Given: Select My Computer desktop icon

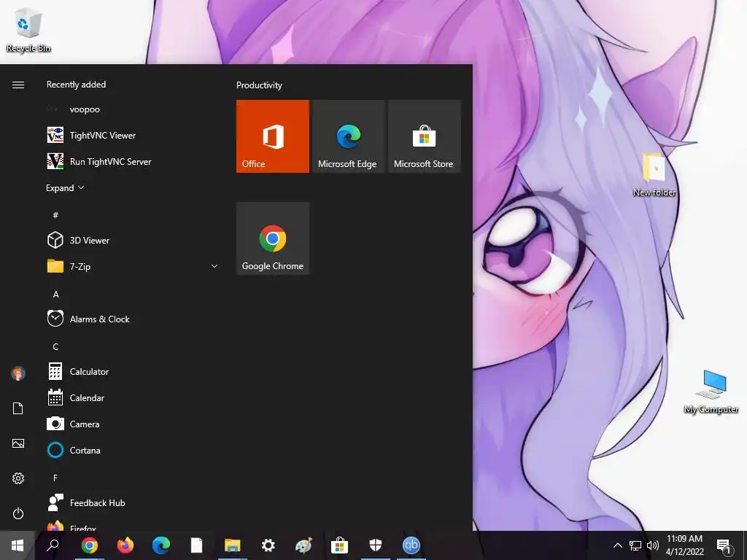Looking at the screenshot, I should click(711, 392).
